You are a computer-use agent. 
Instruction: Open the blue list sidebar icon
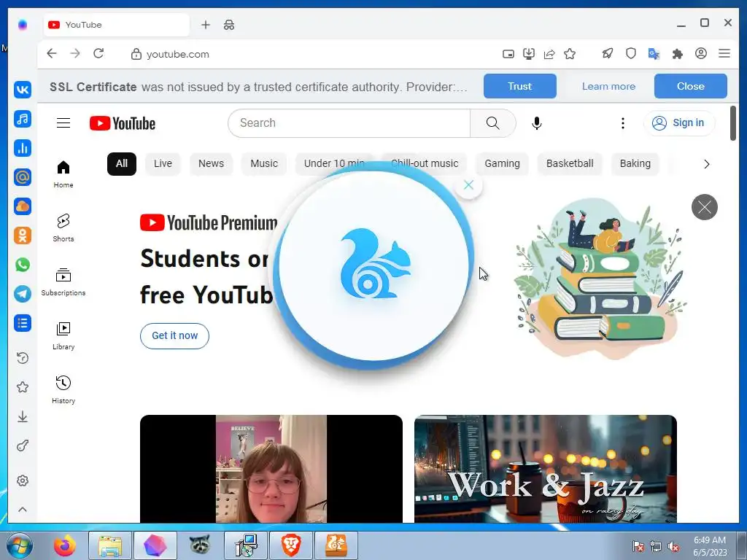[23, 323]
